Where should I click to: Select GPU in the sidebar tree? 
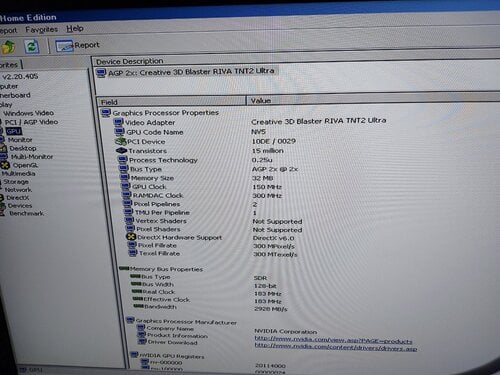pyautogui.click(x=14, y=131)
